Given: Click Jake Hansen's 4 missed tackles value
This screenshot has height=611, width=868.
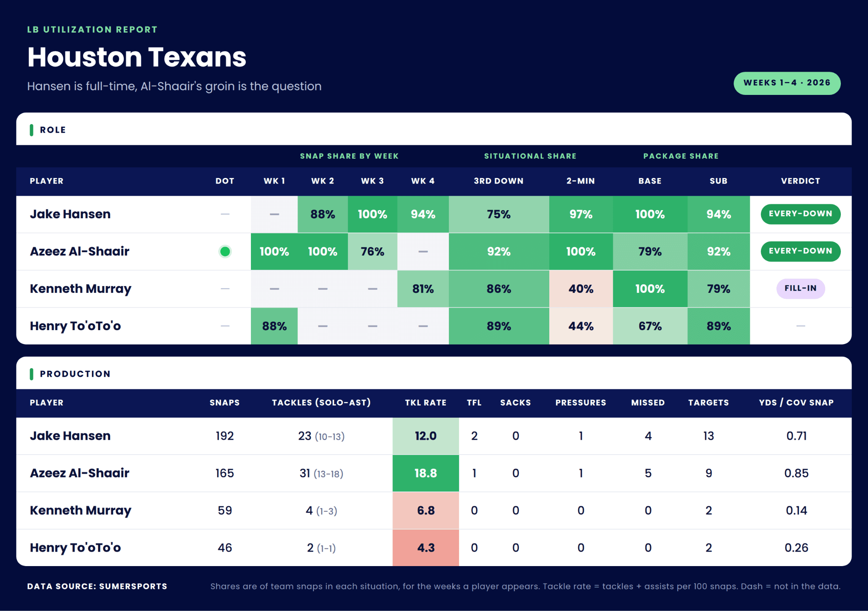Looking at the screenshot, I should (x=648, y=436).
